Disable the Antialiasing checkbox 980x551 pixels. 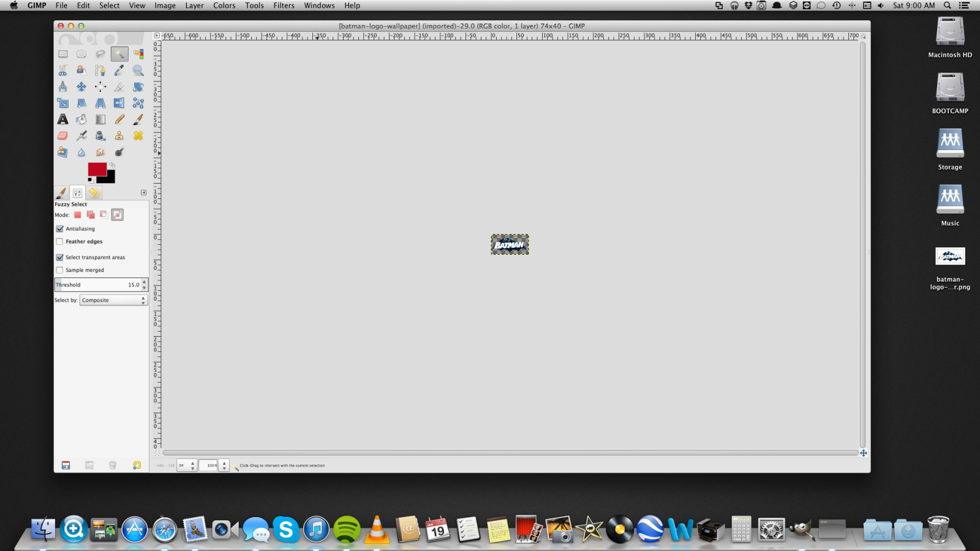60,229
